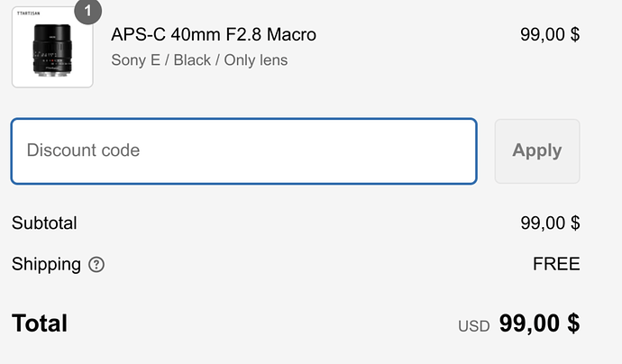Click the dollar sign after bold total
Image resolution: width=622 pixels, height=364 pixels.
[x=573, y=323]
